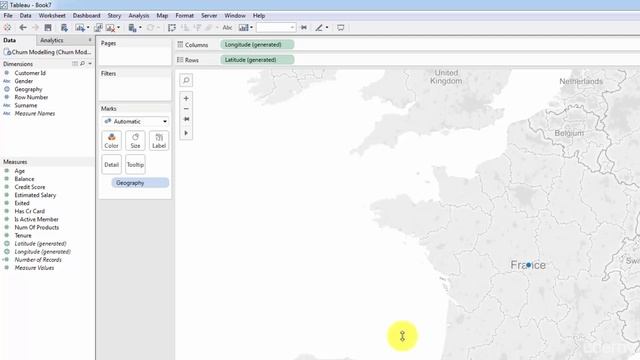Open the New Worksheet dropdown arrow

click(88, 27)
